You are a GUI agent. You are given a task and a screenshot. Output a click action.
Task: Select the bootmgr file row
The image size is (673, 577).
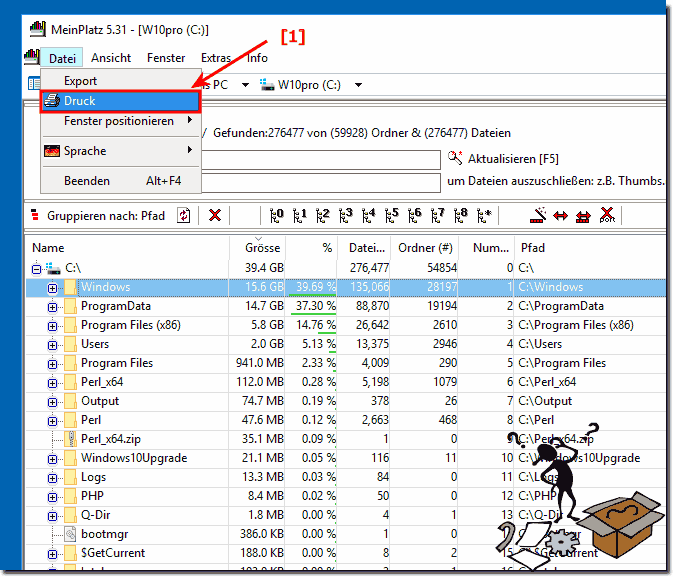coord(346,534)
